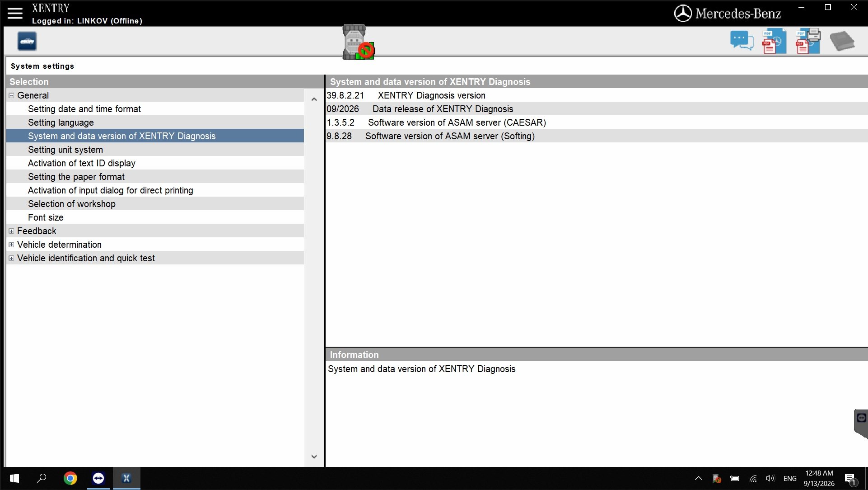
Task: Open the taskbar clock and calendar
Action: coord(819,478)
